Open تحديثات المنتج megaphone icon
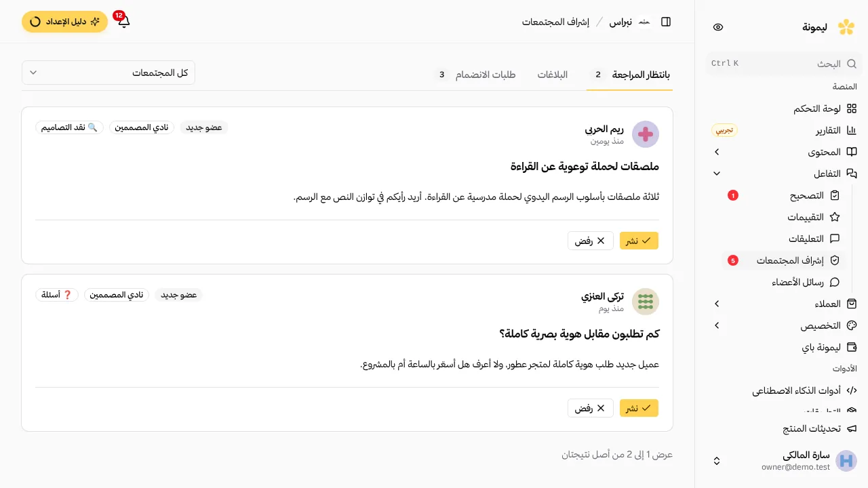 tap(852, 428)
